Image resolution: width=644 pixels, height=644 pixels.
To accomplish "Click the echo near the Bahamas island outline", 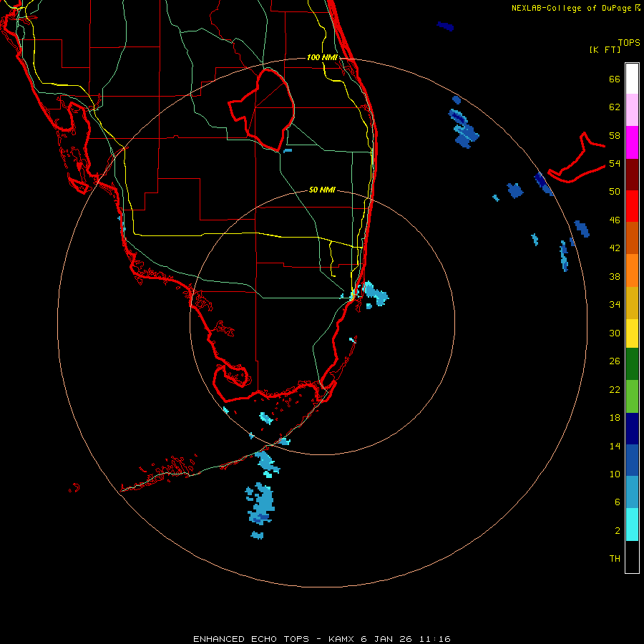I will pyautogui.click(x=543, y=182).
